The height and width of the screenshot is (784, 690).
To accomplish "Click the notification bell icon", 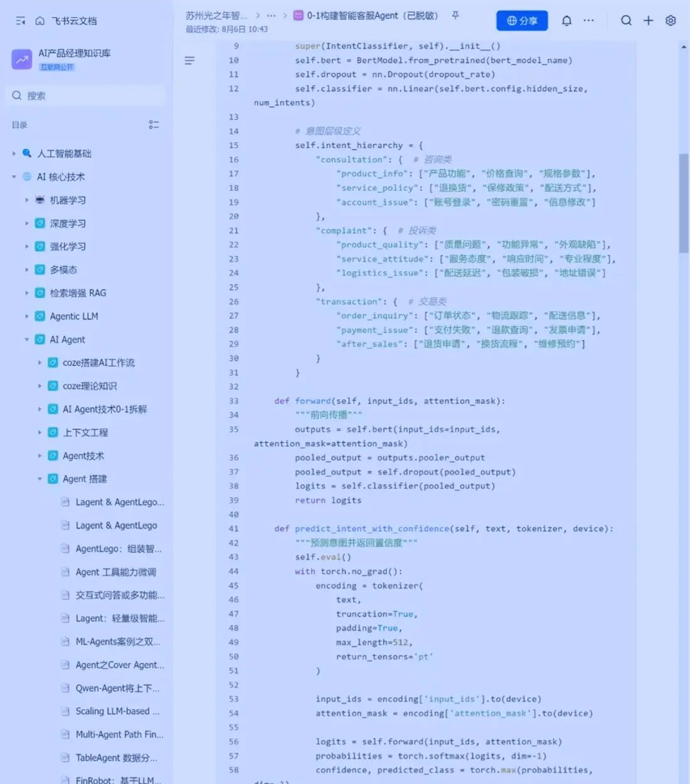I will click(x=566, y=21).
